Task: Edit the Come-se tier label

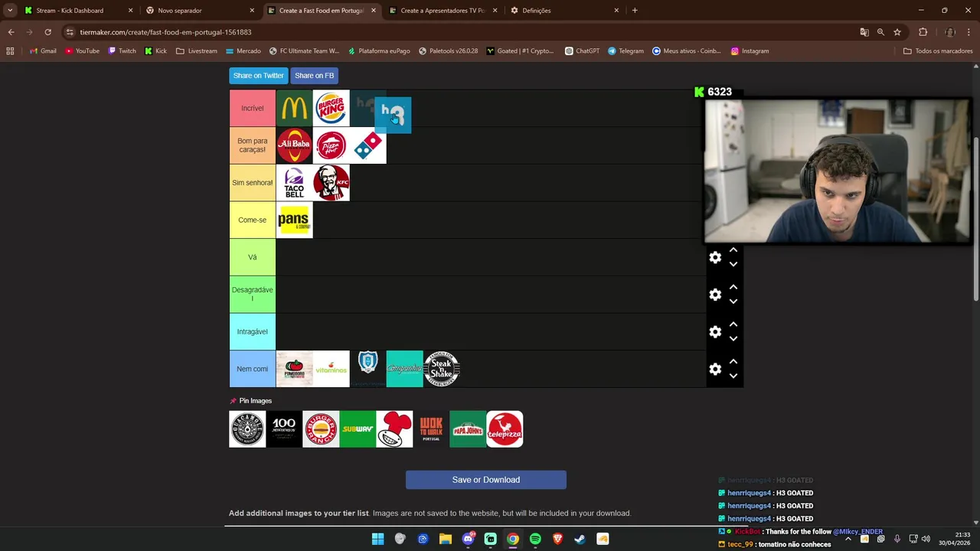Action: click(x=253, y=220)
